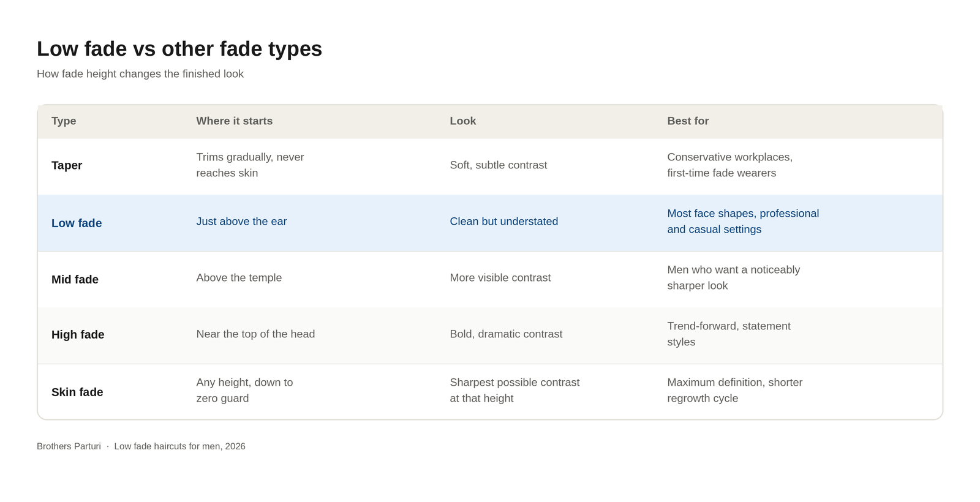Select the 'Best for' column header
The height and width of the screenshot is (502, 980).
(688, 121)
